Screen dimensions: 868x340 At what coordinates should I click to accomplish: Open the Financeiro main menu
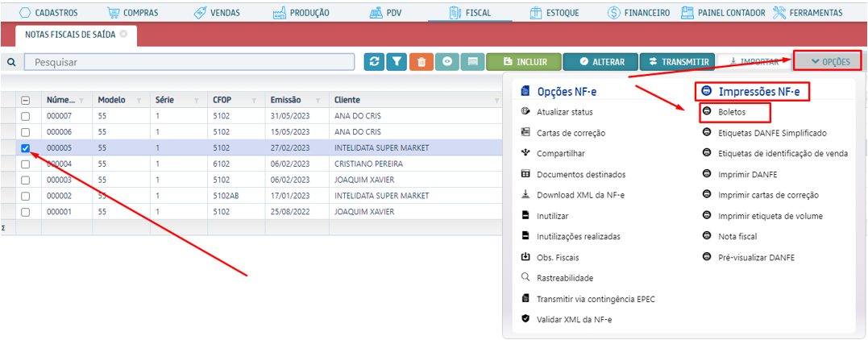(638, 12)
